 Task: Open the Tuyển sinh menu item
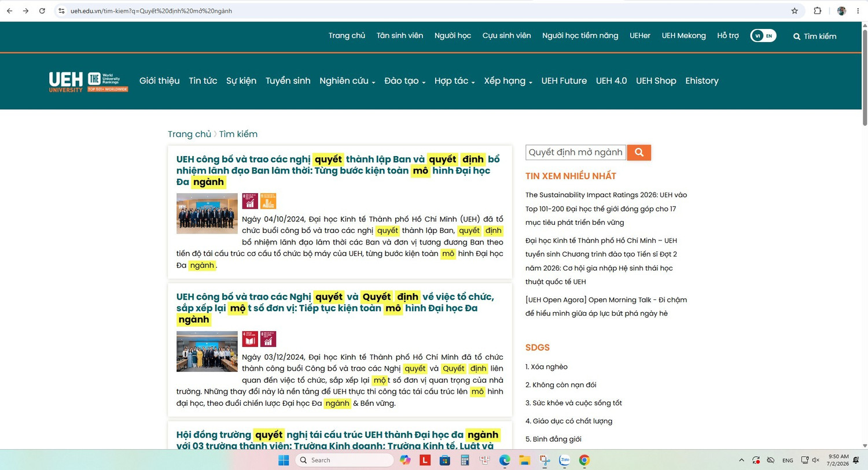(288, 81)
